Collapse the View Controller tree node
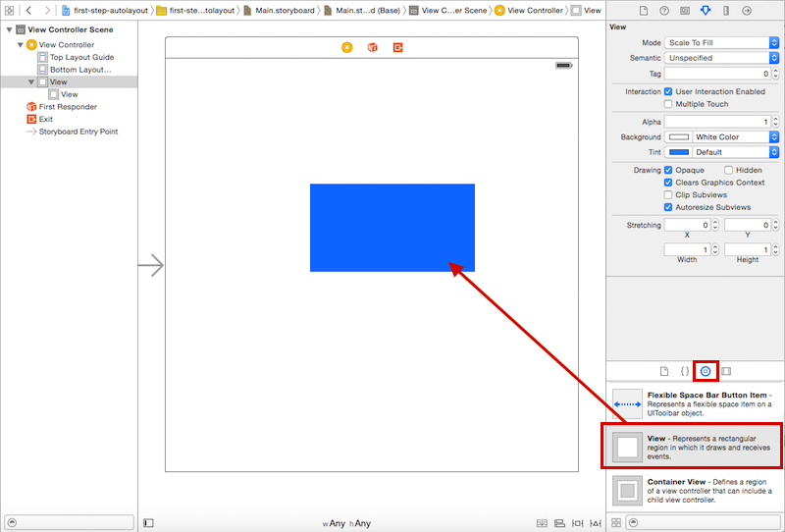The height and width of the screenshot is (532, 785). coord(20,45)
